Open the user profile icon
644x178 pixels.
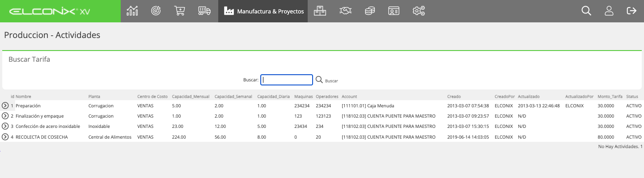click(609, 11)
